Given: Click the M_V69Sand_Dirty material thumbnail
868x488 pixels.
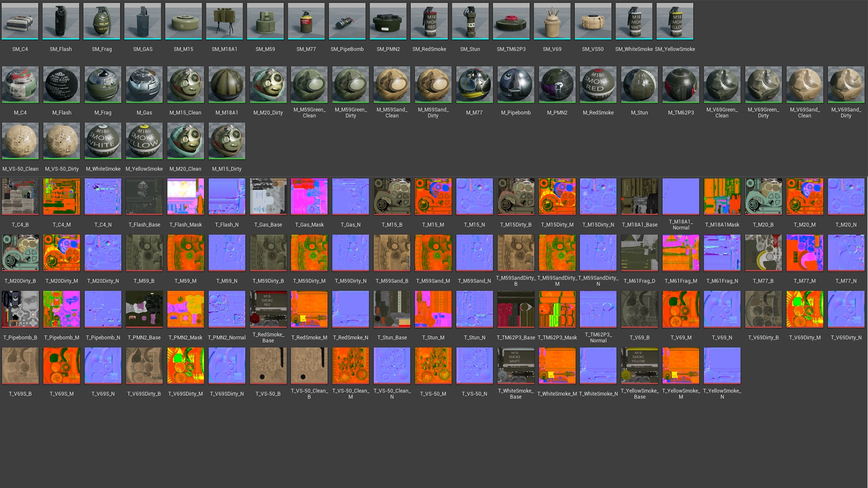Looking at the screenshot, I should [845, 84].
